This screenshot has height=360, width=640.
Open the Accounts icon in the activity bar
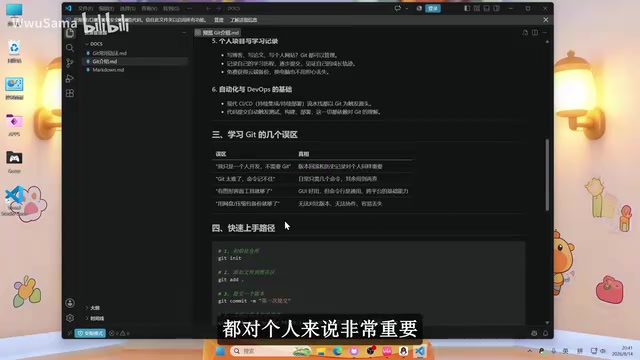[70, 303]
